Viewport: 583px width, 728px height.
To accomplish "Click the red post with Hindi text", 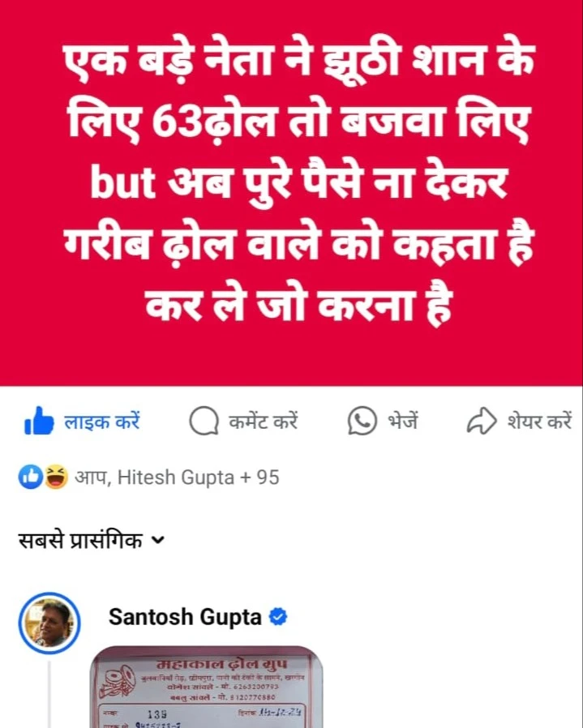I will tap(291, 193).
